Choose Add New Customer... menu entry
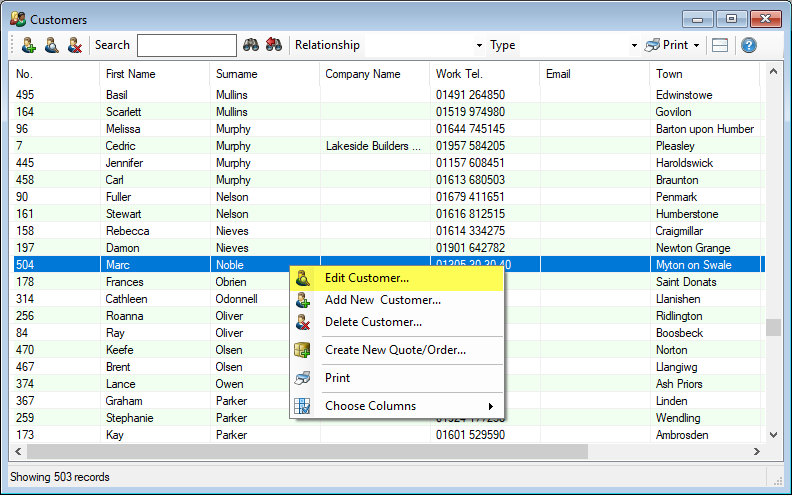The image size is (792, 495). pyautogui.click(x=382, y=300)
